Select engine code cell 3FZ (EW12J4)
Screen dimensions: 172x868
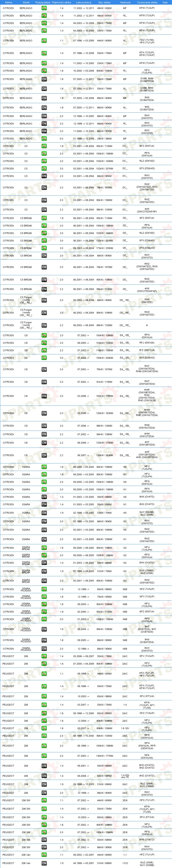(147, 350)
